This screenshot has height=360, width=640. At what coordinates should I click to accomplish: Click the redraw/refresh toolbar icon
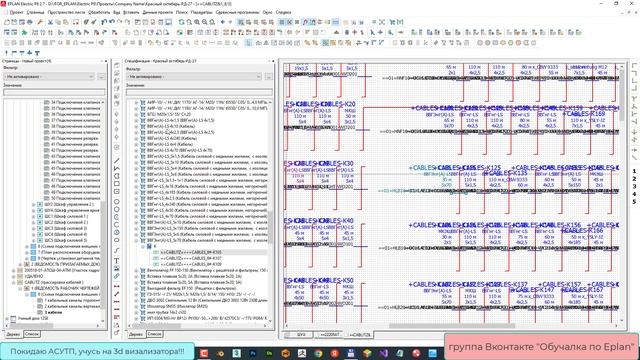tap(182, 22)
